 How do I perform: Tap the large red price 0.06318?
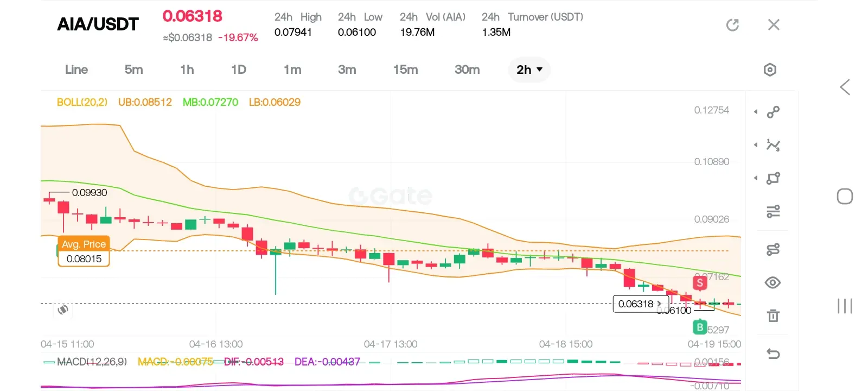tap(193, 16)
